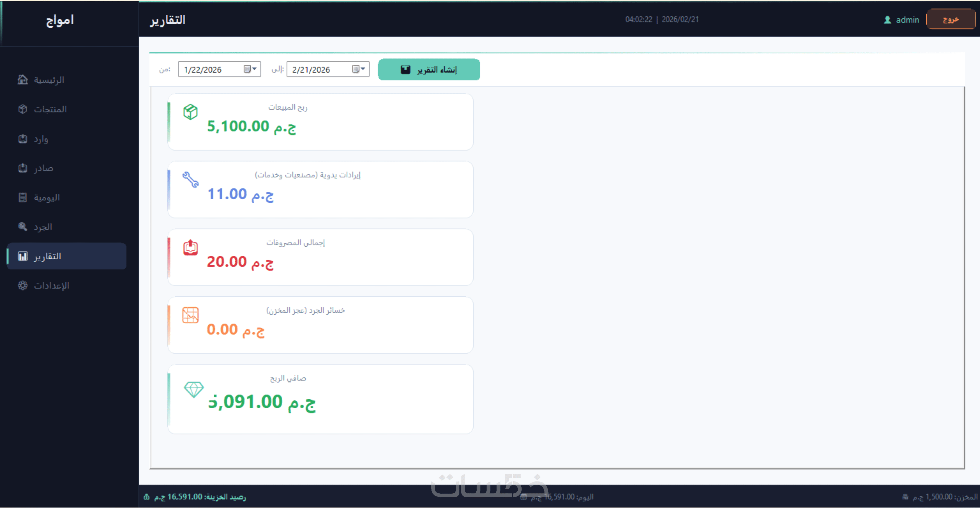Click the inventory losses chart icon
980x508 pixels.
click(x=190, y=315)
